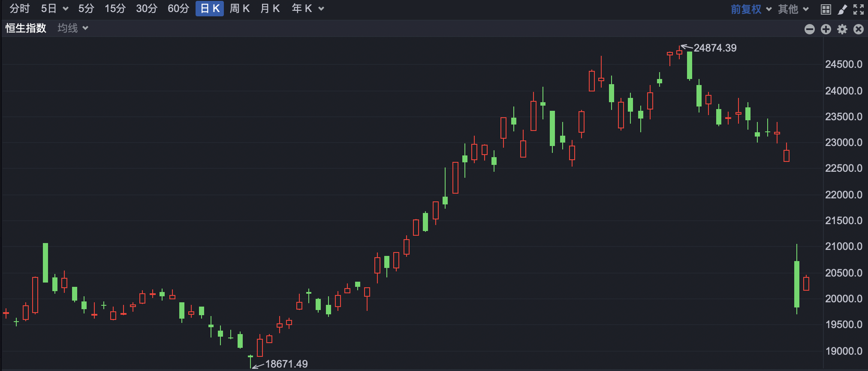Click the 18671.49 low price label
868x371 pixels.
(x=286, y=364)
